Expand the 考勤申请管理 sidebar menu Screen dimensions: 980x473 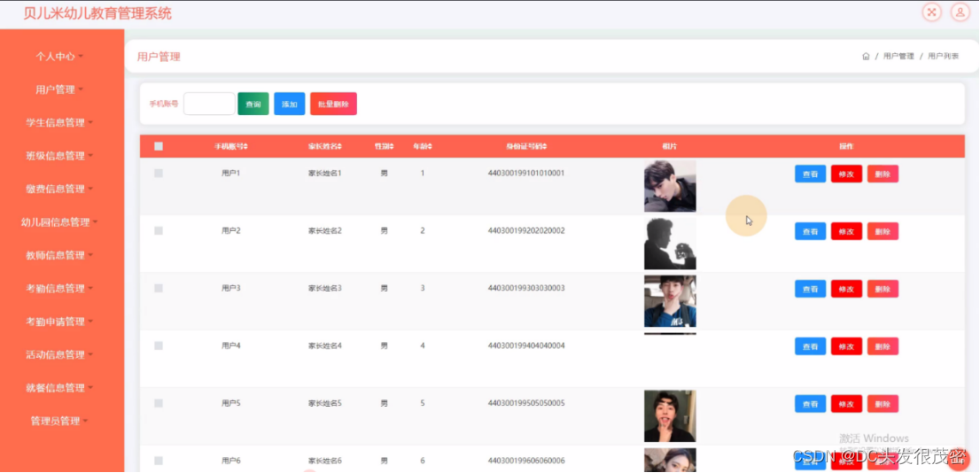pos(59,322)
